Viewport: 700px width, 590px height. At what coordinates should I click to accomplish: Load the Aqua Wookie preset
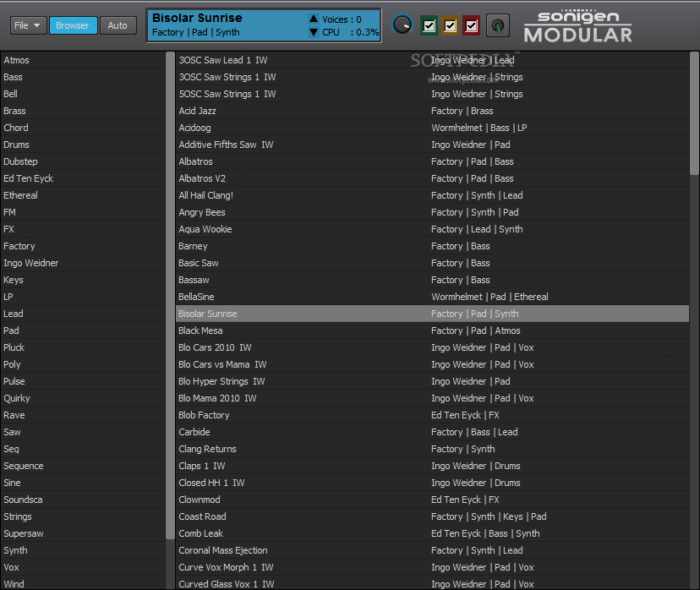pyautogui.click(x=433, y=229)
